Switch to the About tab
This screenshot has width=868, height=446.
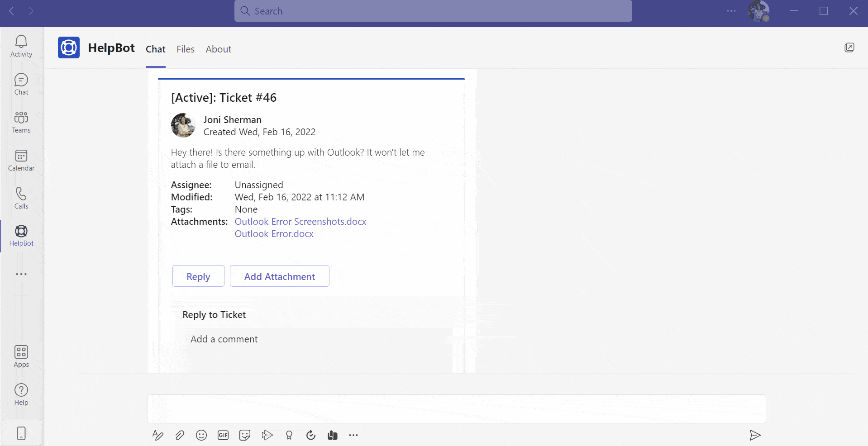(x=219, y=49)
